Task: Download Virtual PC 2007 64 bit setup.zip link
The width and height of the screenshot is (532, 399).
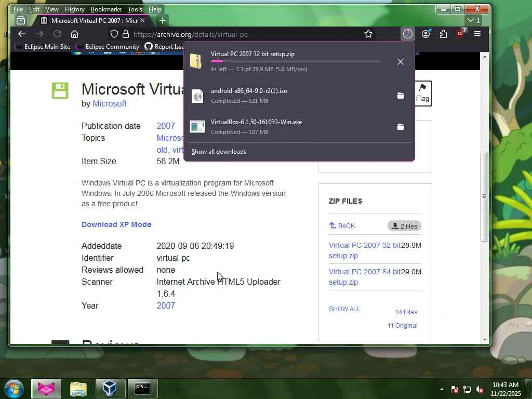Action: [x=365, y=277]
